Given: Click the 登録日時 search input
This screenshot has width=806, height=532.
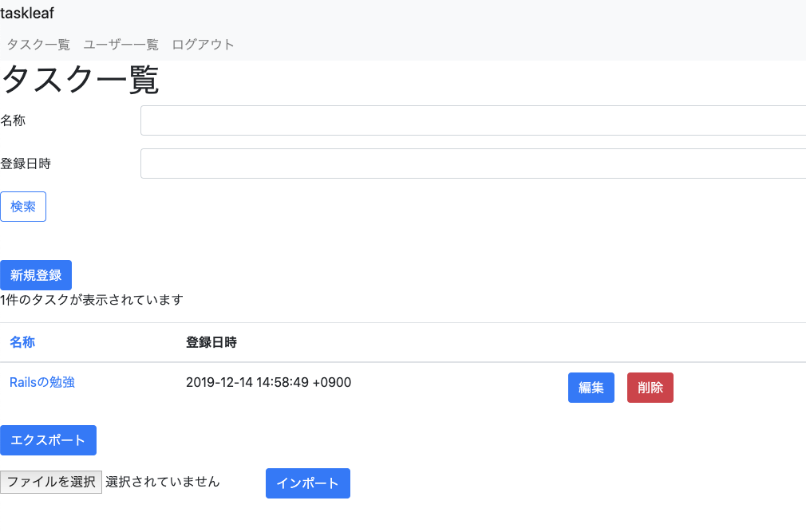Looking at the screenshot, I should click(x=399, y=164).
